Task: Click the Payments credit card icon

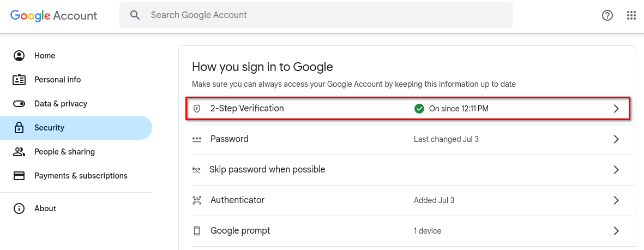Action: pos(19,176)
